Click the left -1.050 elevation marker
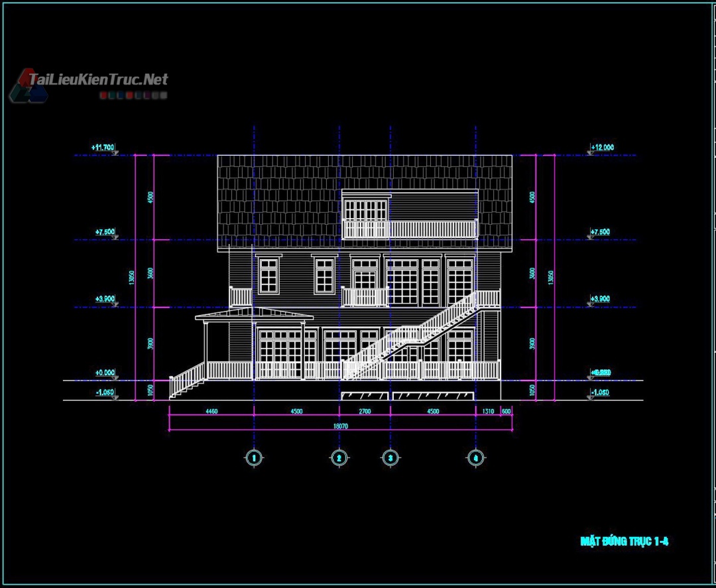 click(x=105, y=392)
